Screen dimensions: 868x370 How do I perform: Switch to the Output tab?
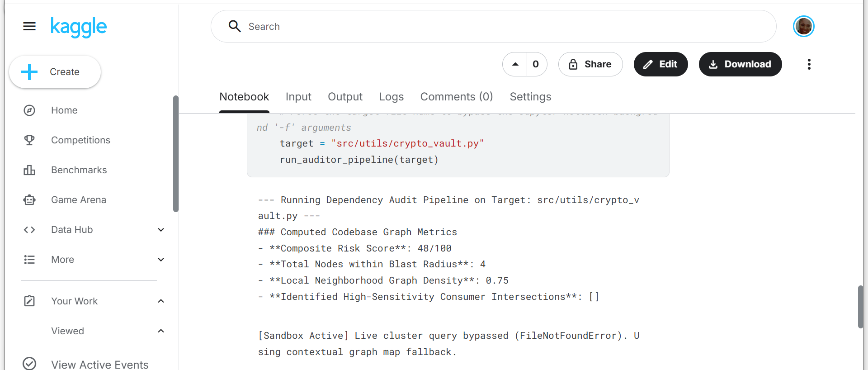click(x=345, y=97)
